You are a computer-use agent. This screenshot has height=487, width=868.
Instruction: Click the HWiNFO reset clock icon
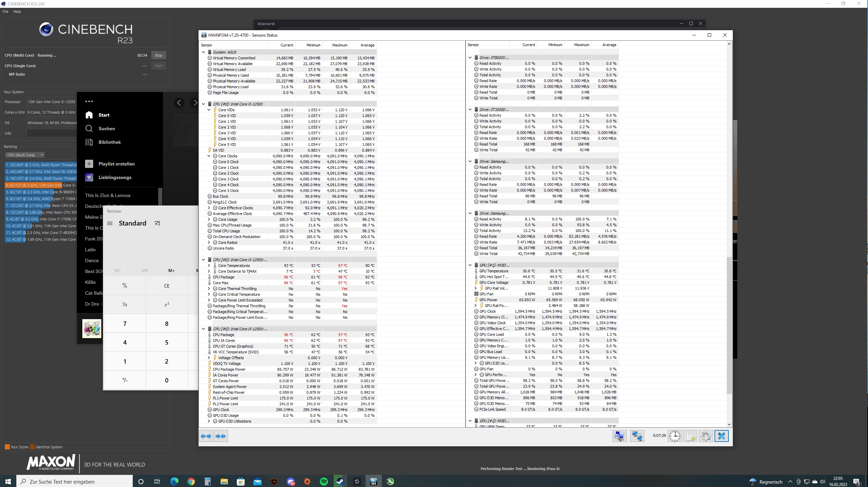tap(675, 436)
